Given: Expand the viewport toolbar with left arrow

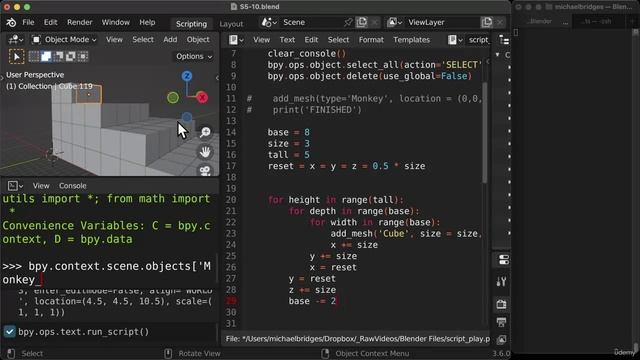Looking at the screenshot, I should 2,77.
